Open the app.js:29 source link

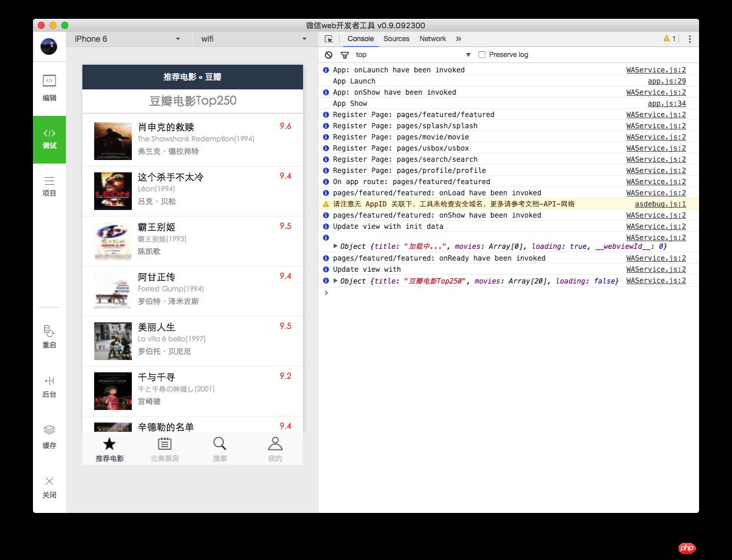[x=667, y=81]
